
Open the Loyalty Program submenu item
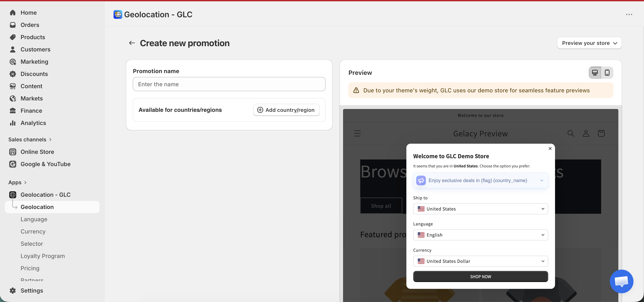coord(43,256)
